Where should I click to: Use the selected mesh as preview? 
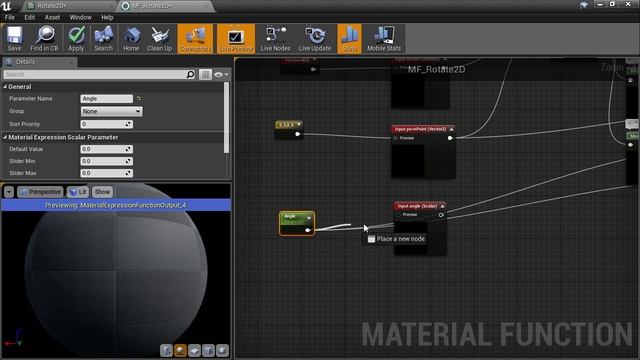(x=222, y=351)
